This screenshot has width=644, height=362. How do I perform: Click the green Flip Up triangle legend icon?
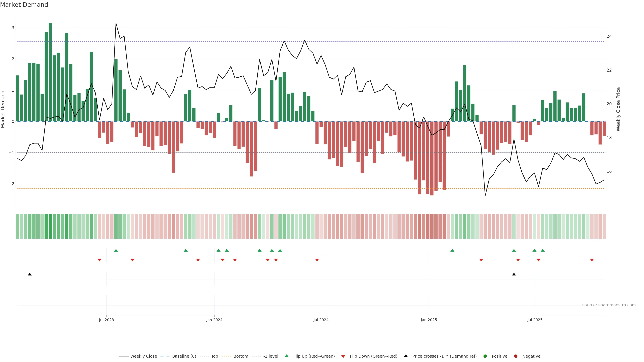(x=286, y=356)
